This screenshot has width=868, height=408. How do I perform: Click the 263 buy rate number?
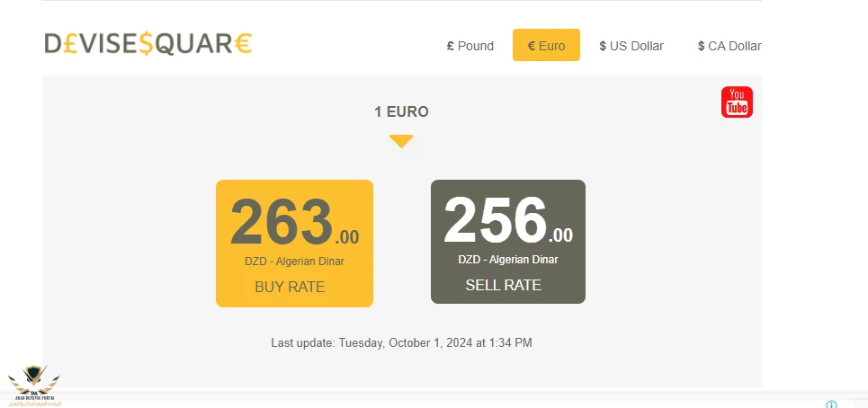282,222
